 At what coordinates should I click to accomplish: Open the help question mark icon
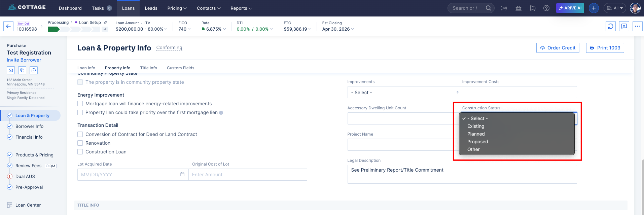pos(546,8)
